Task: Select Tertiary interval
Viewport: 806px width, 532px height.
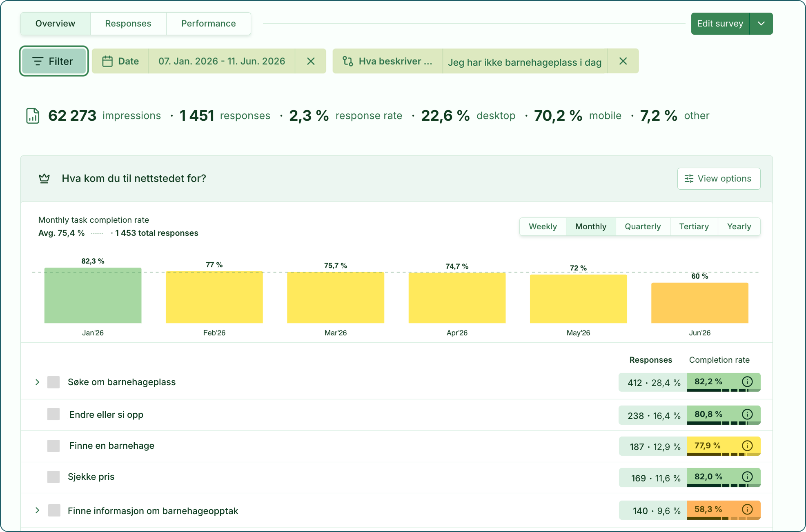Action: (x=694, y=226)
